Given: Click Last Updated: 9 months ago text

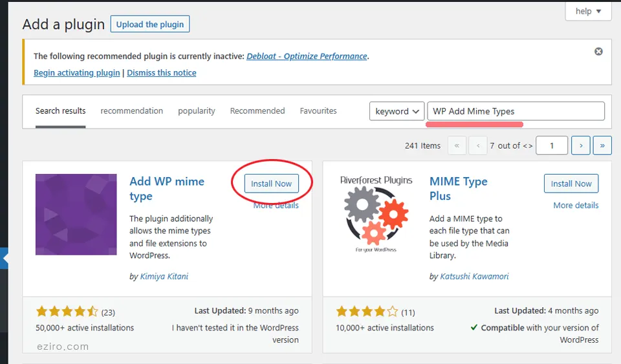Looking at the screenshot, I should pos(246,311).
